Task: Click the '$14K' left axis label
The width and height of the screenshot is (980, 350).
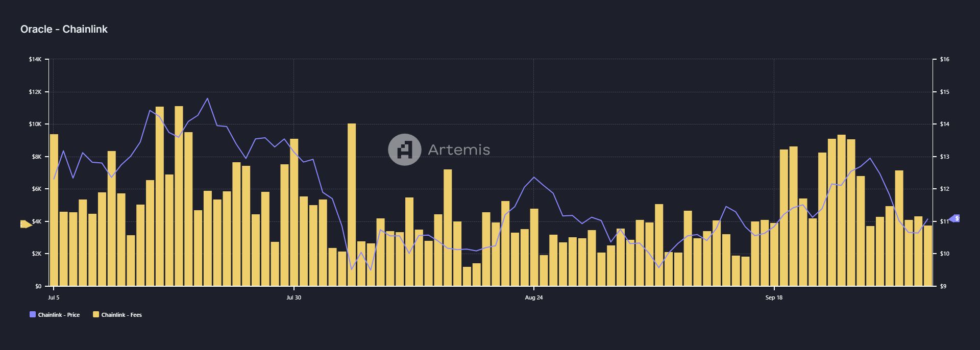Action: tap(35, 60)
